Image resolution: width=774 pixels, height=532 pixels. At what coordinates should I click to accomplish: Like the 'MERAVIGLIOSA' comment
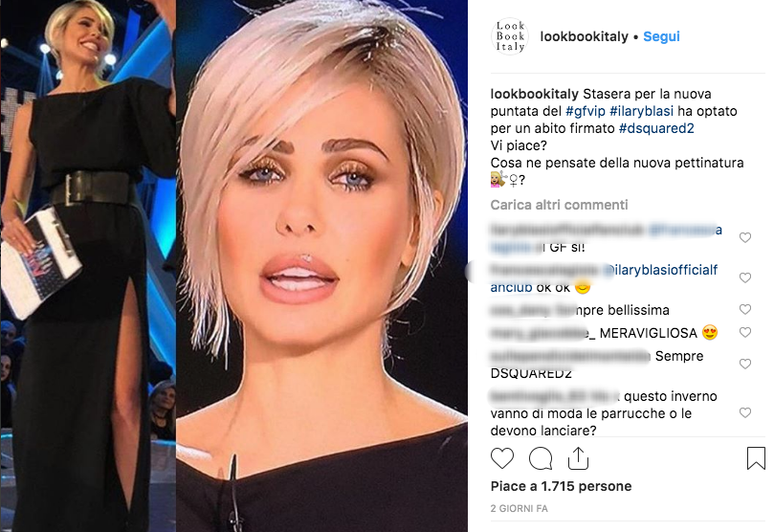point(745,333)
